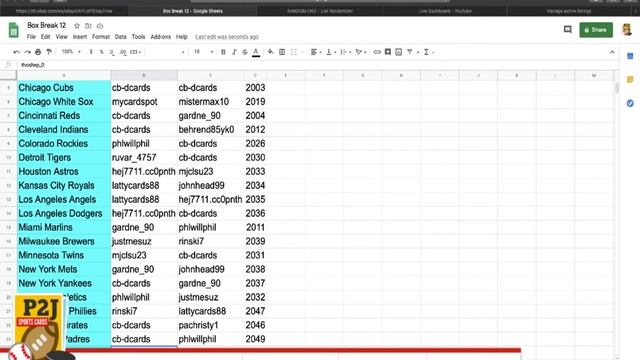
Task: Select cell 'pachristy1'
Action: (x=210, y=325)
